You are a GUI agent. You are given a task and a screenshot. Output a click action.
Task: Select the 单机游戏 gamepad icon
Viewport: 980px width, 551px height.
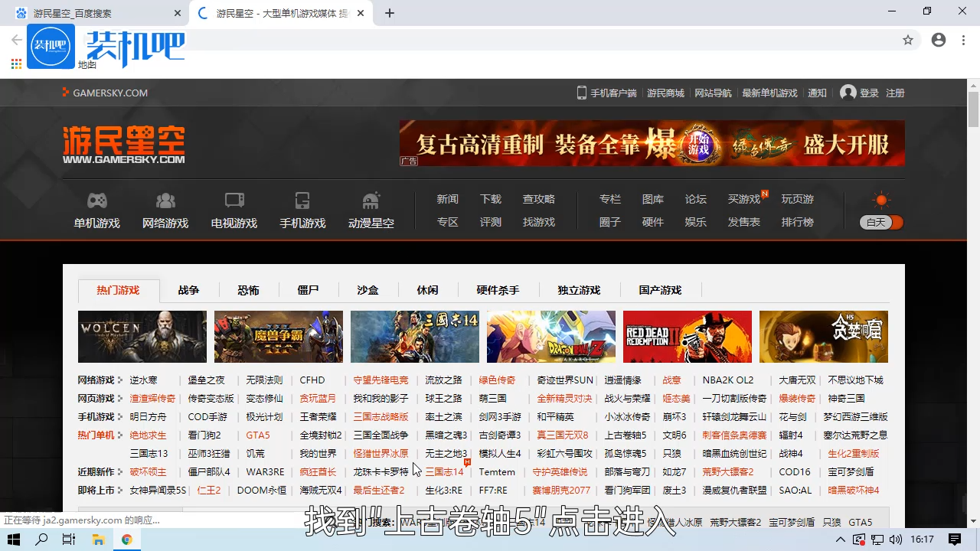[x=96, y=201]
